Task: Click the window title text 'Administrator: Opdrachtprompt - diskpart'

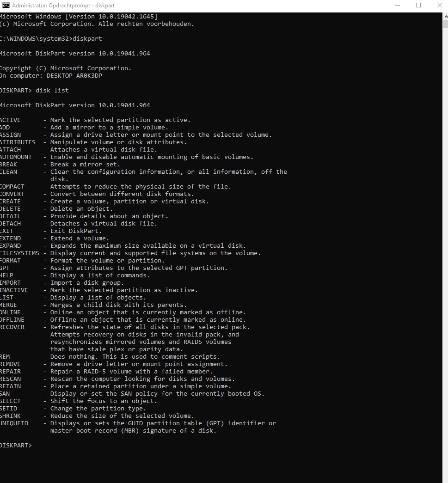Action: click(x=63, y=6)
